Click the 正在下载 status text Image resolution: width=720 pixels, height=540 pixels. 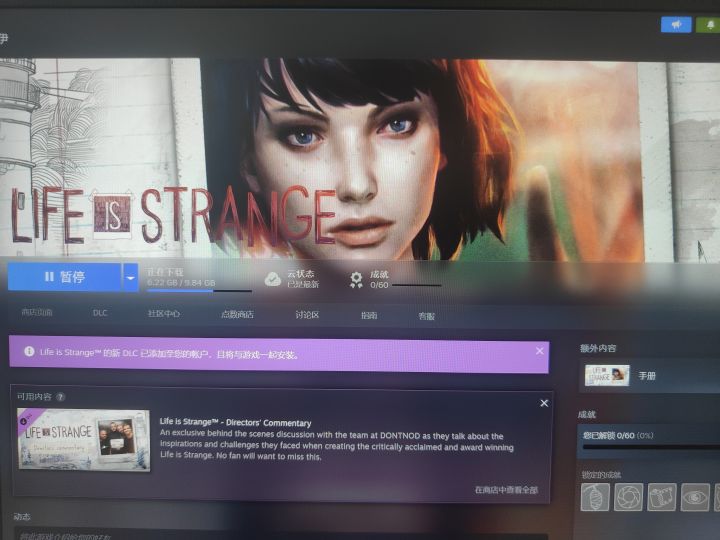click(x=165, y=272)
